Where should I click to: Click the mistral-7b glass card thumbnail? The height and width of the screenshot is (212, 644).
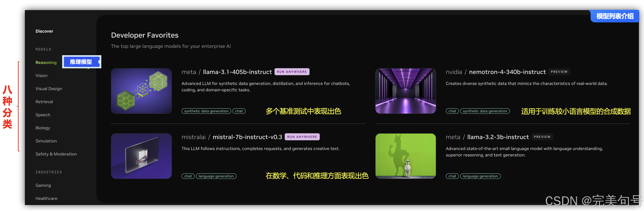click(x=141, y=156)
